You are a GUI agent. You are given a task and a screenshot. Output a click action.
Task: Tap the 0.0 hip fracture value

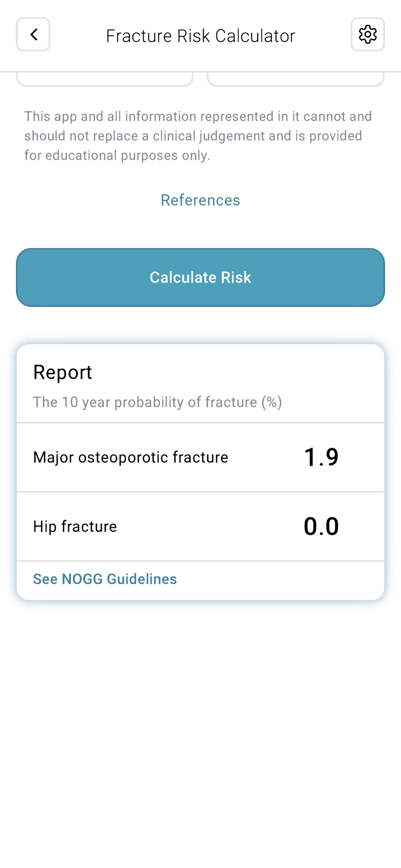click(x=321, y=526)
